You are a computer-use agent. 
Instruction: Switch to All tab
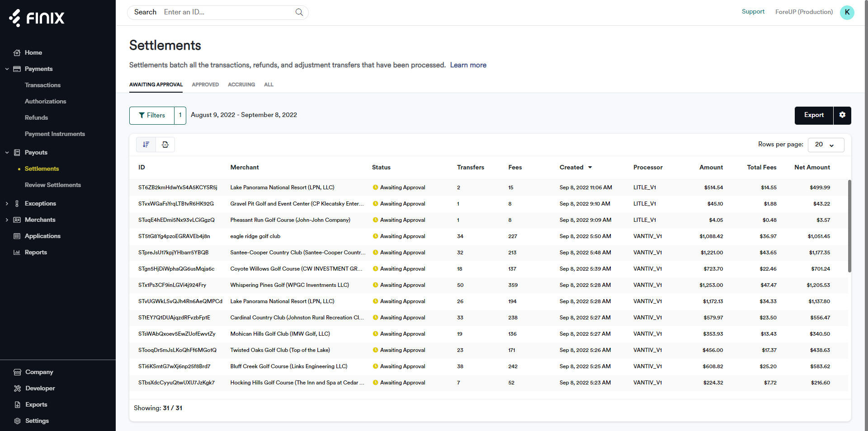coord(269,85)
